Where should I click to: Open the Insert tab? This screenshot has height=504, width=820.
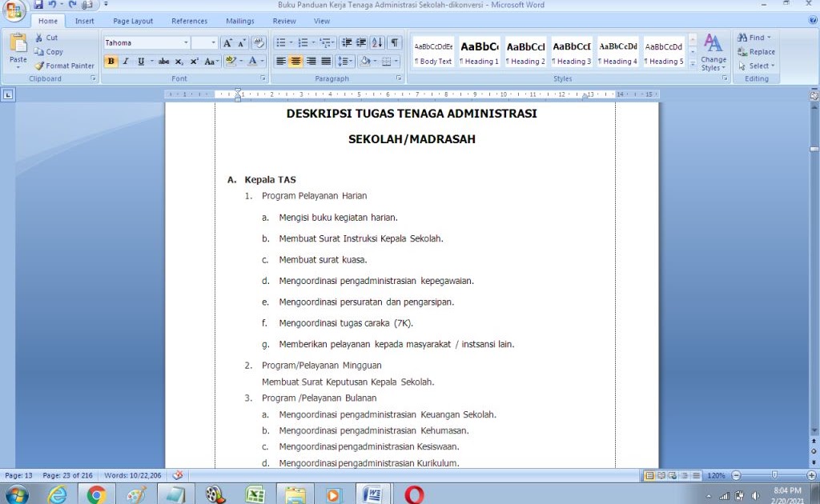(84, 21)
